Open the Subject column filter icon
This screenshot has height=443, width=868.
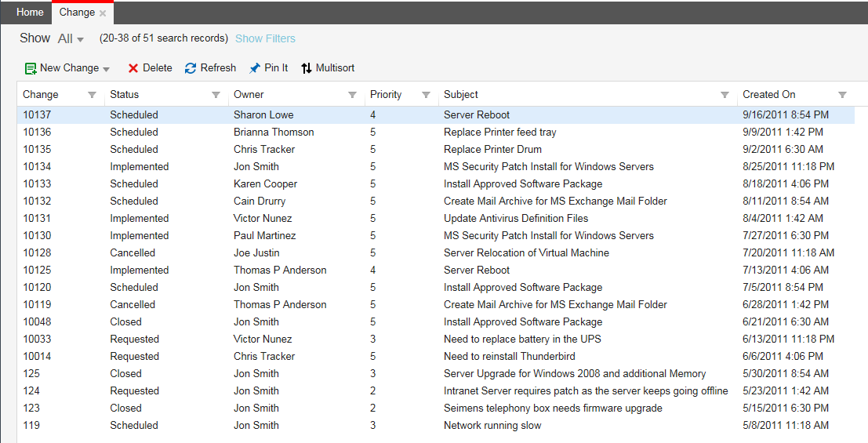[725, 95]
